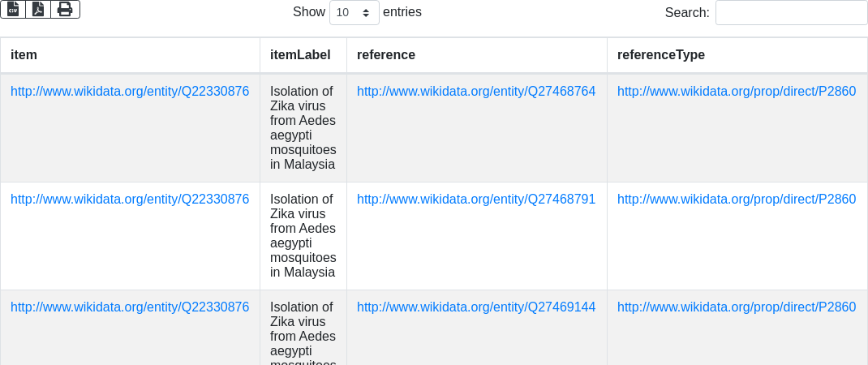The image size is (868, 365).
Task: Open reference link Q27469144
Action: pos(476,307)
